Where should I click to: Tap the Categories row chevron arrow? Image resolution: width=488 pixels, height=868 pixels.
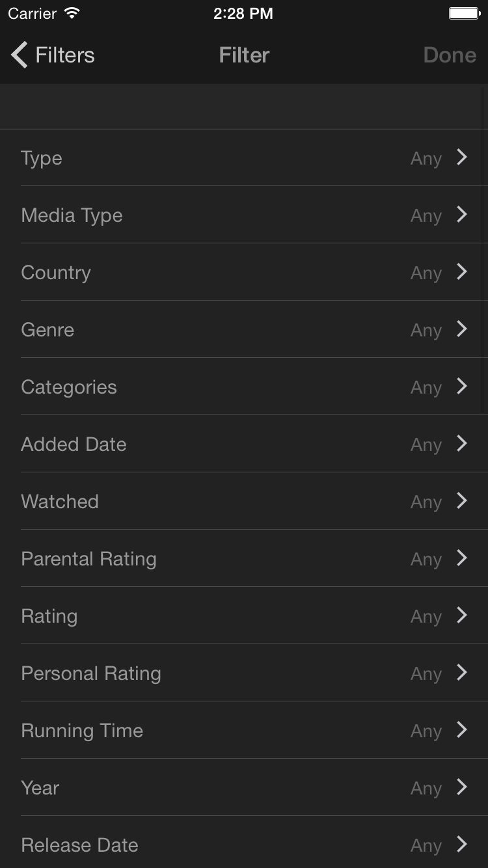(462, 387)
